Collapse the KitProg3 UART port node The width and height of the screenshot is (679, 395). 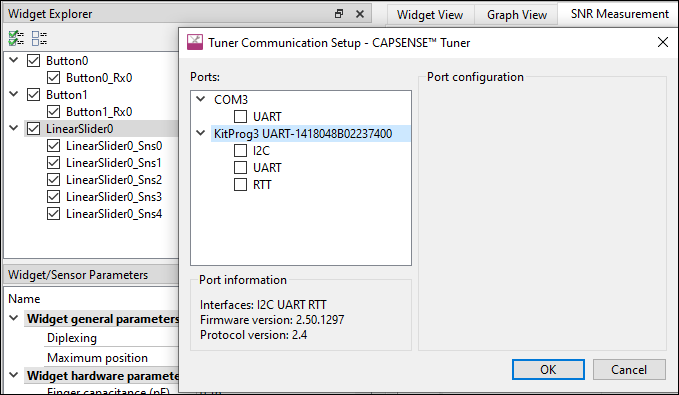point(200,133)
